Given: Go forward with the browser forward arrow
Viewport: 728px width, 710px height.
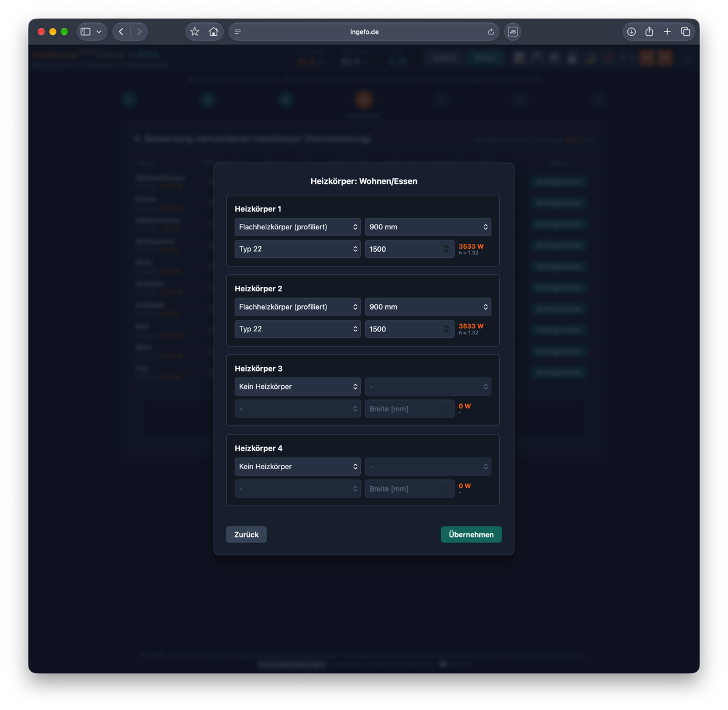Looking at the screenshot, I should pos(139,32).
